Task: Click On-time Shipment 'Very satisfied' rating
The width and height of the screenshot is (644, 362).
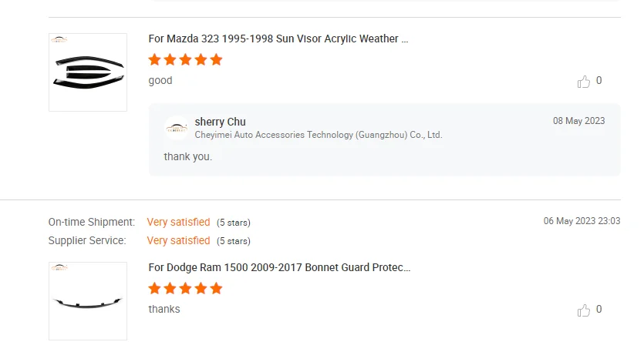Action: [x=178, y=222]
